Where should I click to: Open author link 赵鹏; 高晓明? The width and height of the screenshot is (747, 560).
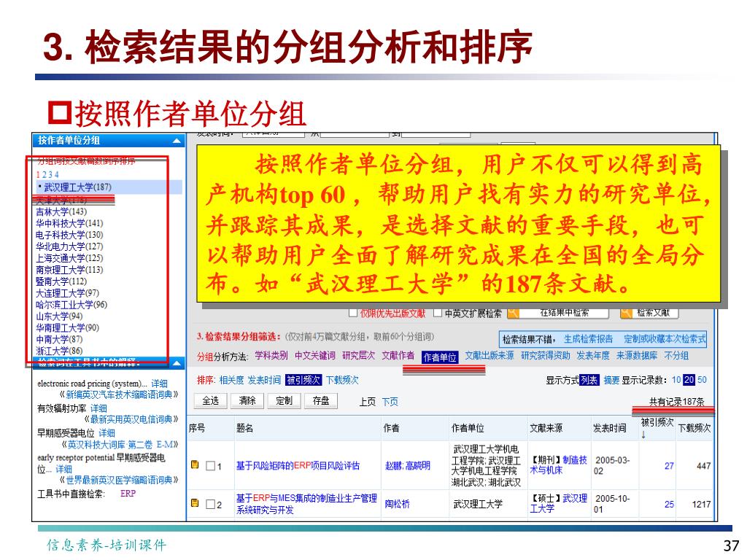[407, 466]
